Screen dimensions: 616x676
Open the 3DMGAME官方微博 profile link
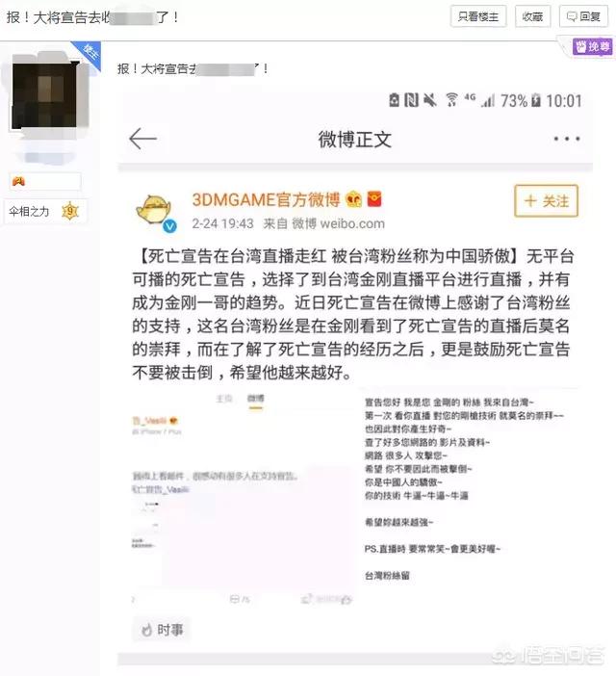click(266, 199)
